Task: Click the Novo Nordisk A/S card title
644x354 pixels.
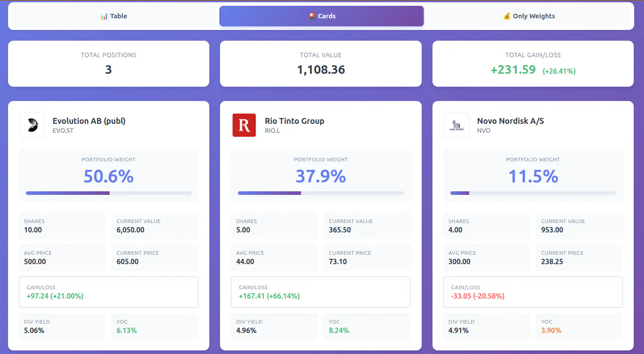Action: tap(510, 121)
